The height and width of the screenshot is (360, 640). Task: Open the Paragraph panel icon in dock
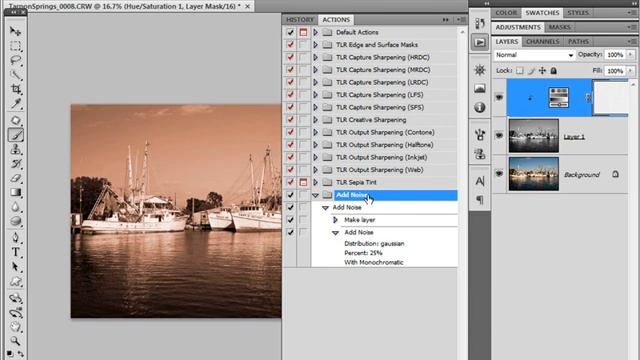pos(480,200)
